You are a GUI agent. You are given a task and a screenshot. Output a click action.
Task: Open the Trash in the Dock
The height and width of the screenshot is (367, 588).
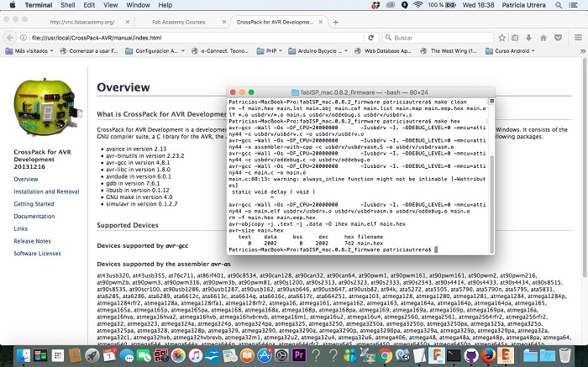[564, 354]
